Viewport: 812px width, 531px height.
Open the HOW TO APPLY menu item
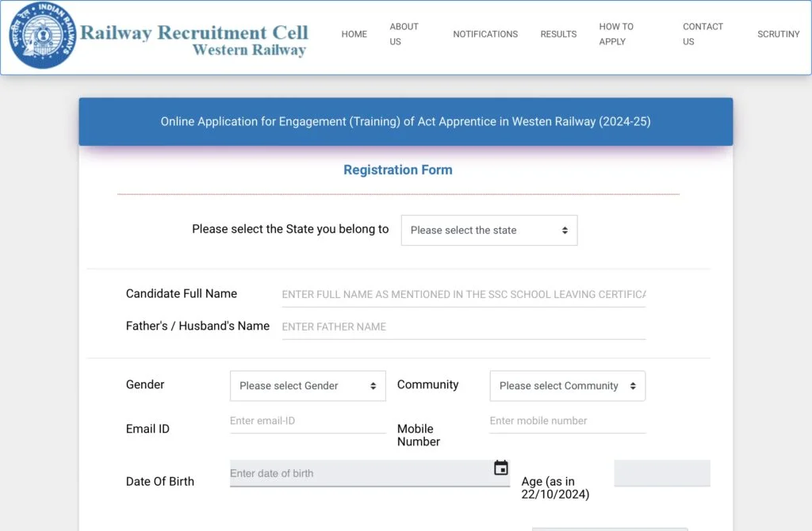click(x=616, y=34)
